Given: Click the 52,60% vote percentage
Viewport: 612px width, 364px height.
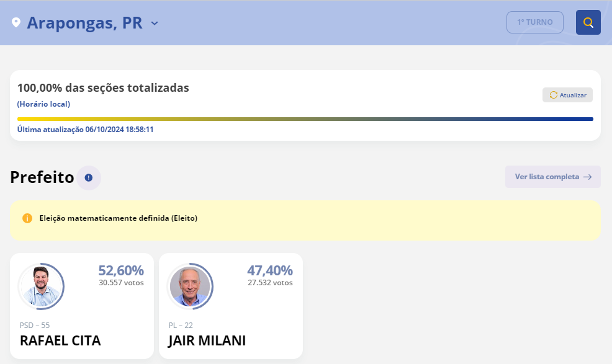Looking at the screenshot, I should (120, 270).
